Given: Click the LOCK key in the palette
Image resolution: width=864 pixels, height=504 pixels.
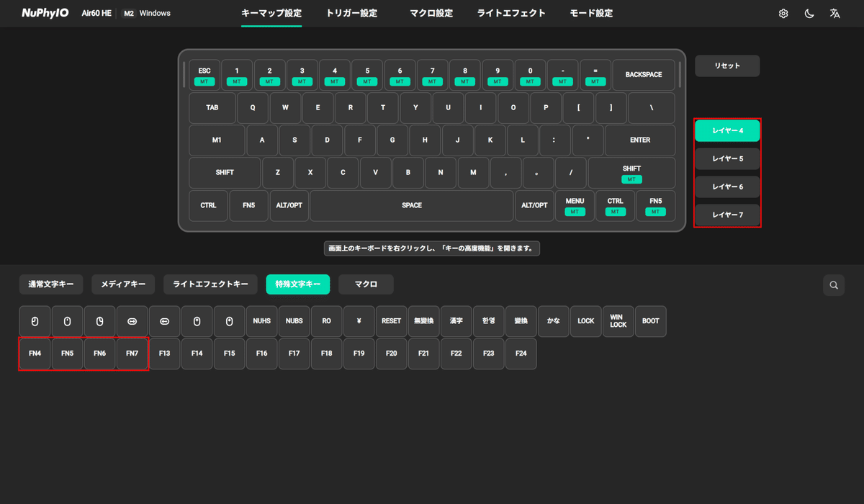Looking at the screenshot, I should pos(585,321).
